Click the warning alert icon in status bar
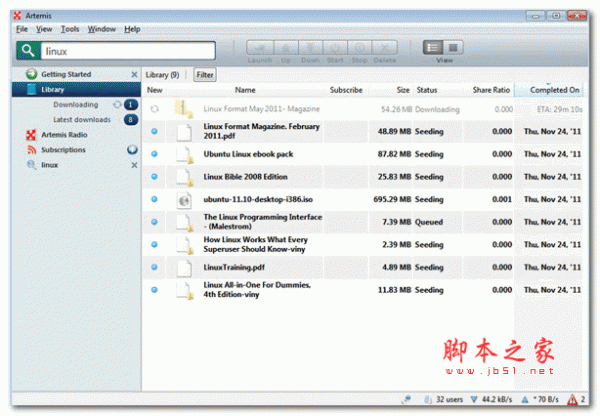 572,400
